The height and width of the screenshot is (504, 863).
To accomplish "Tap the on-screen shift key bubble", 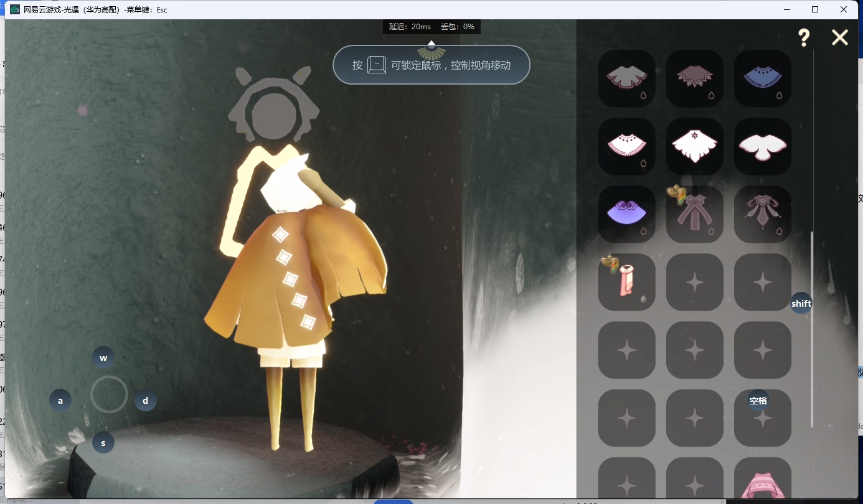I will pyautogui.click(x=801, y=304).
